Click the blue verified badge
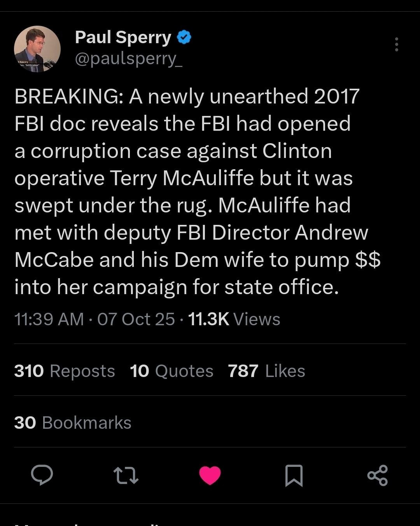420x526 pixels. pos(184,37)
